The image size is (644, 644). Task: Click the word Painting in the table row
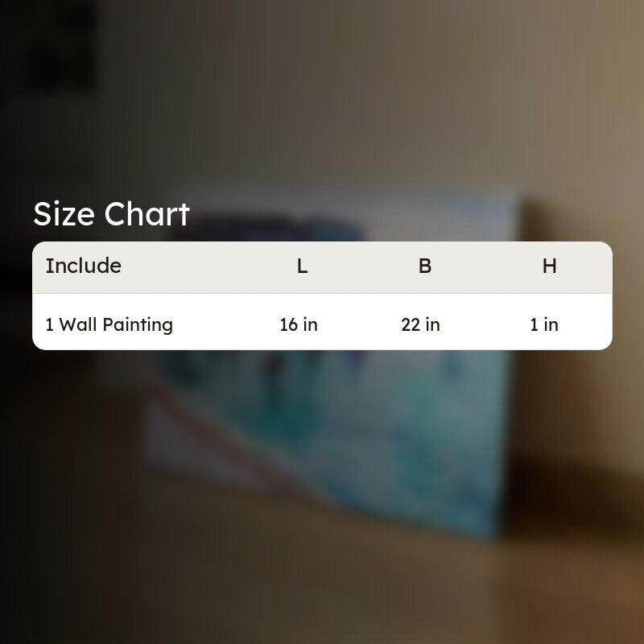[x=138, y=325]
